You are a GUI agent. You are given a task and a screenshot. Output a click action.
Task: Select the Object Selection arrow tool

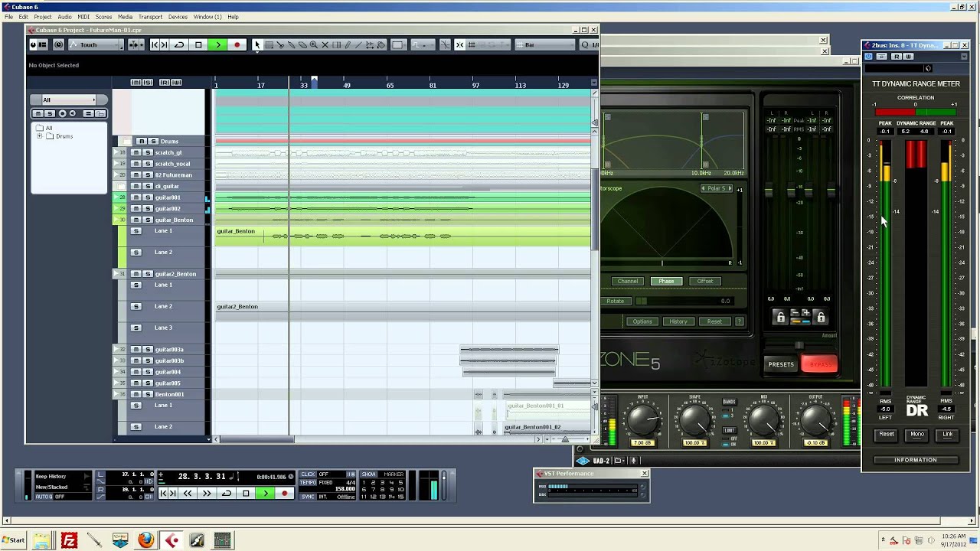tap(257, 45)
